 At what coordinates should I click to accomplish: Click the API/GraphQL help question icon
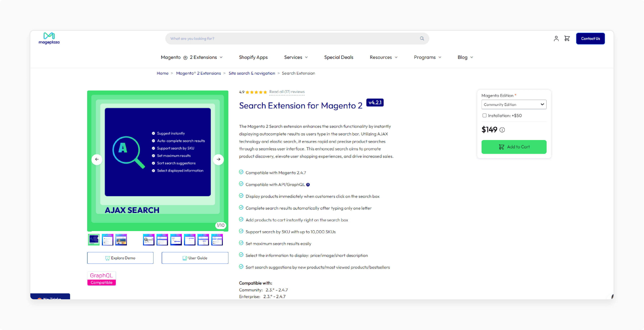pos(308,185)
